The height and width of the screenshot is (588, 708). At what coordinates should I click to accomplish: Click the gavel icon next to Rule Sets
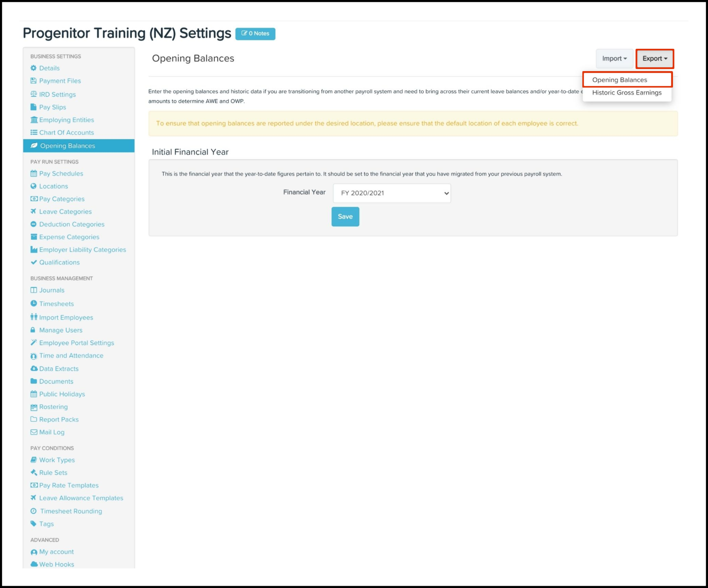[x=34, y=473]
